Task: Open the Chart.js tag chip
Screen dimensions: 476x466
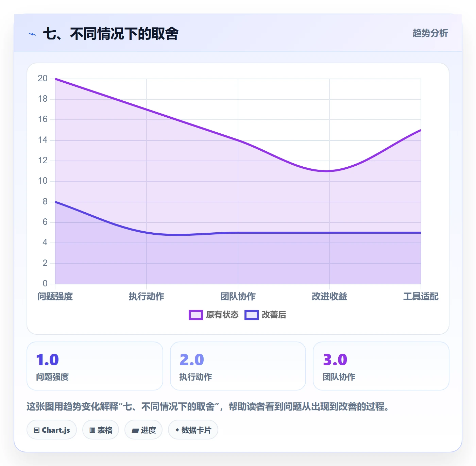Action: [52, 430]
